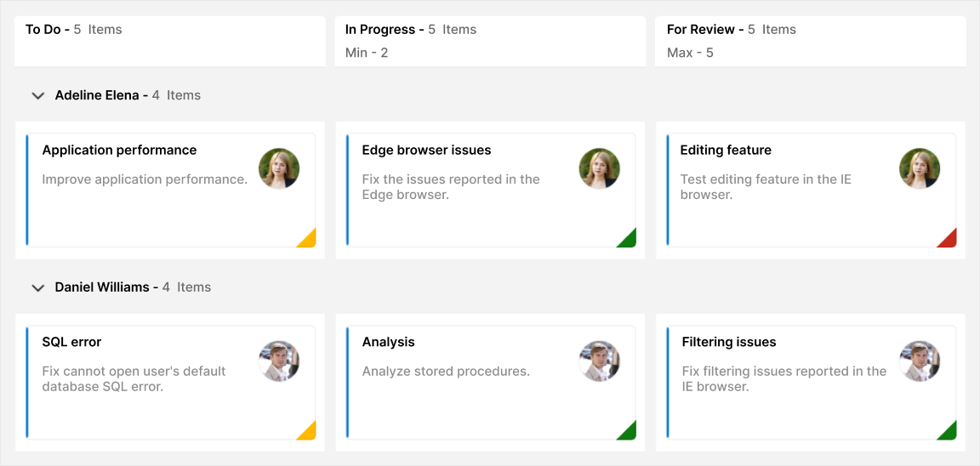980x466 pixels.
Task: Click green priority corner on Edge browser issues
Action: point(629,240)
